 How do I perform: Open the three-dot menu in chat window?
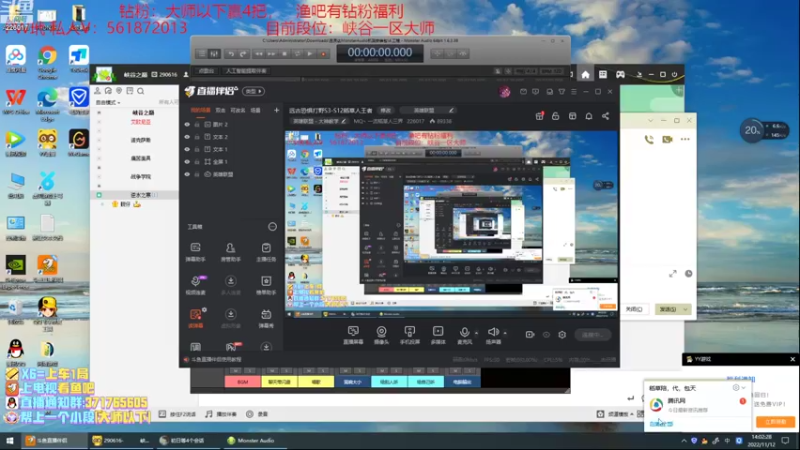pyautogui.click(x=685, y=139)
